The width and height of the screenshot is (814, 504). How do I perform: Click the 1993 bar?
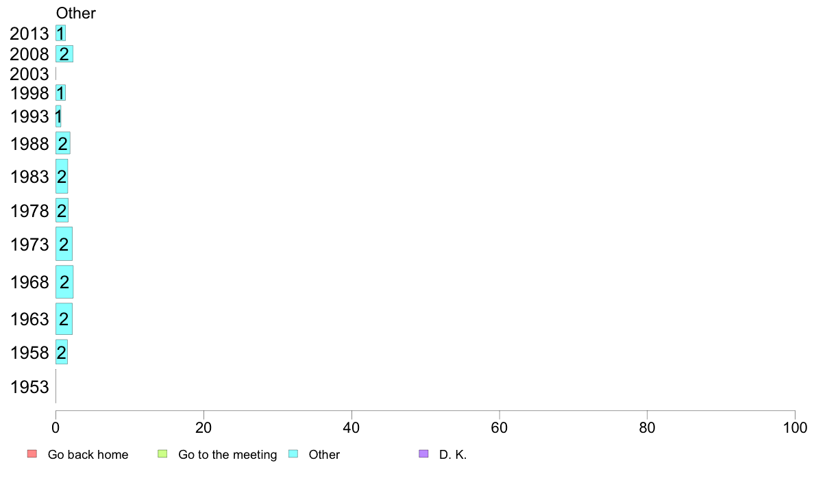click(x=58, y=116)
